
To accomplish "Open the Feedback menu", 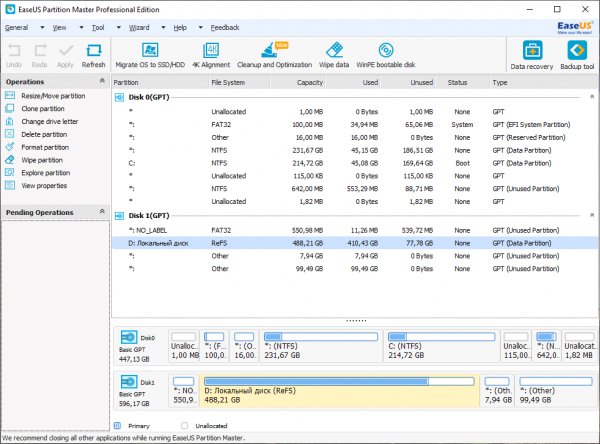I will click(225, 28).
